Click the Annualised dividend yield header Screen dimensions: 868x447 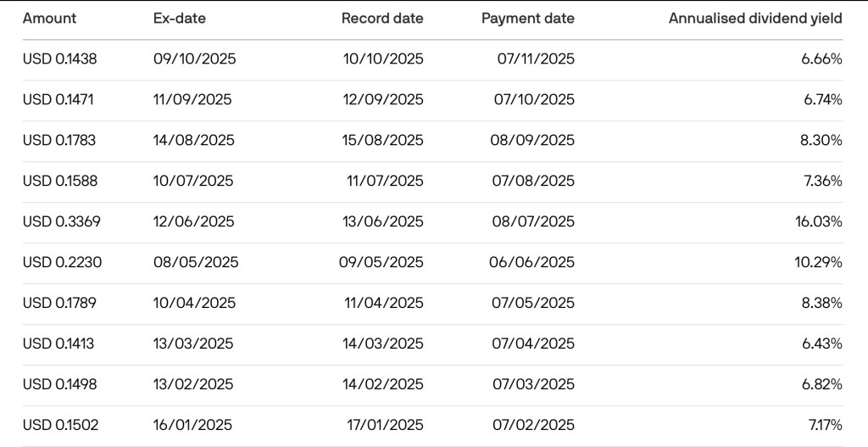tap(755, 18)
